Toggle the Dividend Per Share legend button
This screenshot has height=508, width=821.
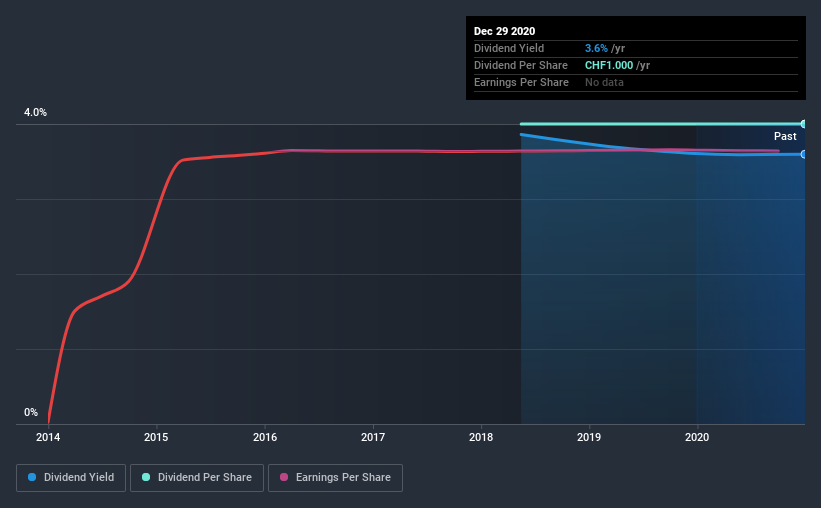coord(197,478)
